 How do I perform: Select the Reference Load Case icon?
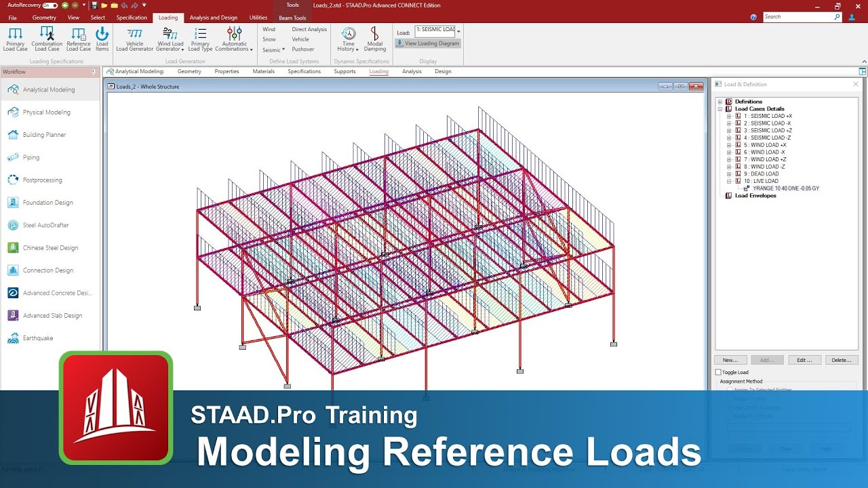pos(79,39)
